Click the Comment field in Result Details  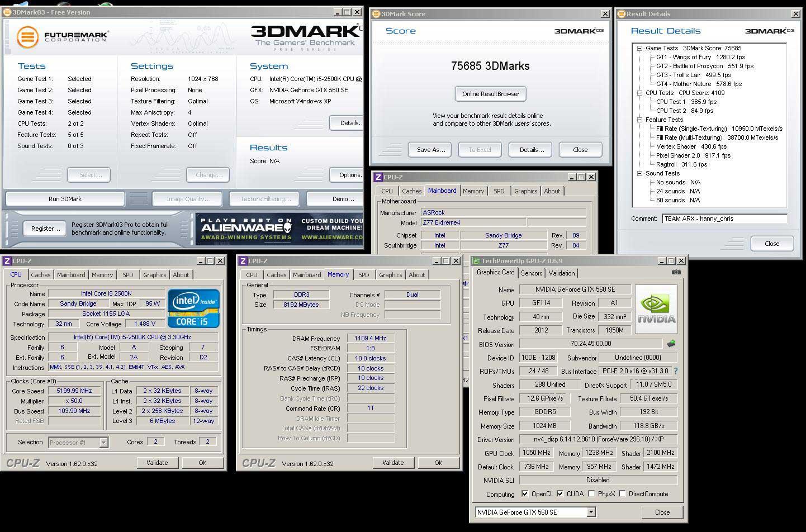[724, 218]
